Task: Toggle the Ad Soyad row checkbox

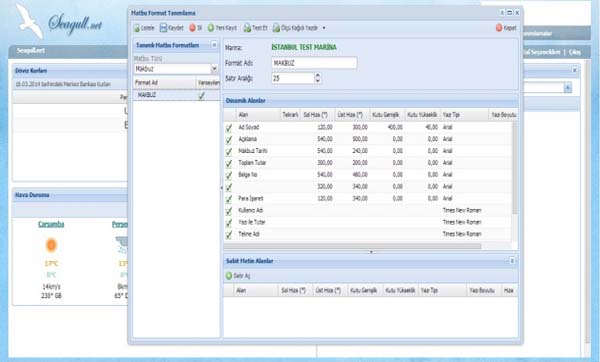Action: [229, 128]
